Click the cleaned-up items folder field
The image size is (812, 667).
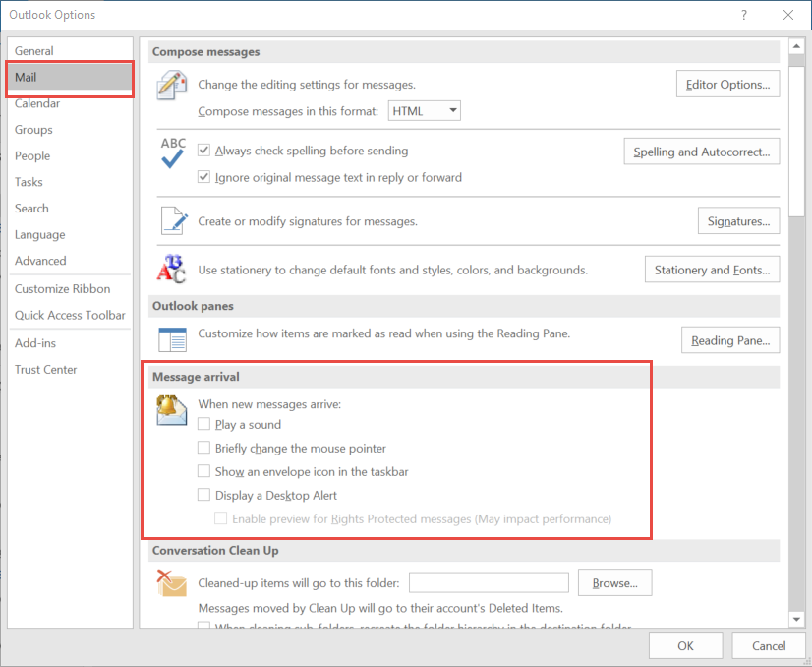pos(489,582)
